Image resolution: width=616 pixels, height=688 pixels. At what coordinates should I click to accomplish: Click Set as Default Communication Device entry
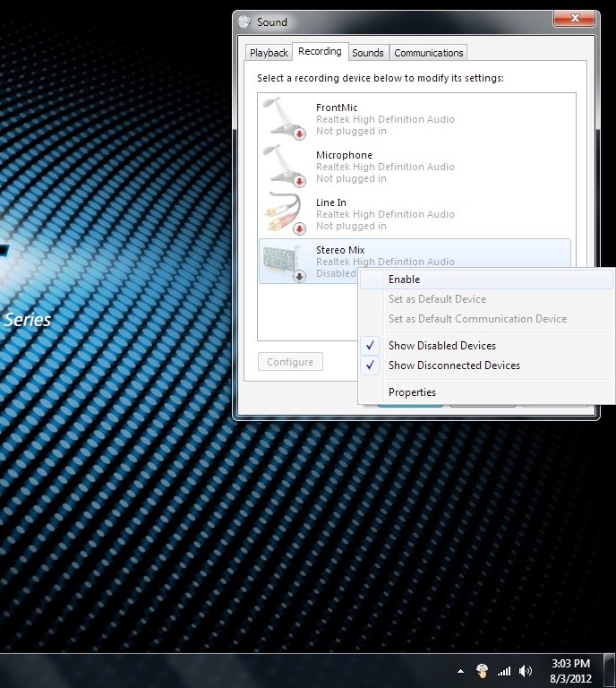tap(486, 319)
